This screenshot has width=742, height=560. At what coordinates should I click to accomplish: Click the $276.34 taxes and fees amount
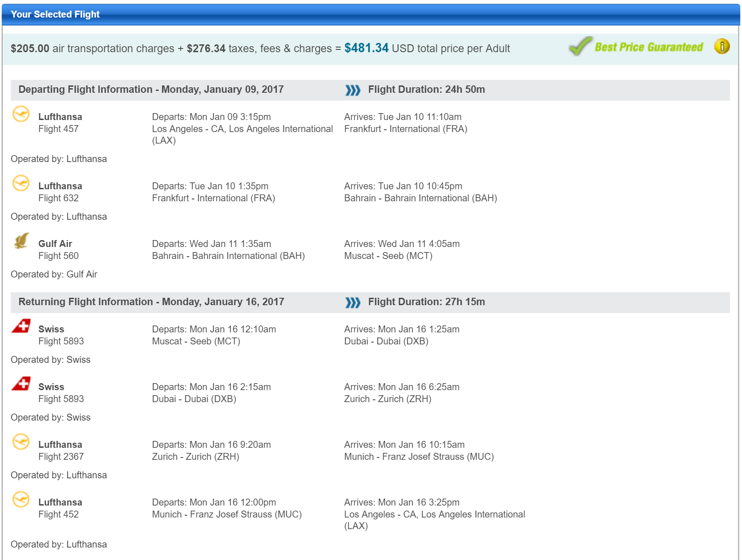206,48
